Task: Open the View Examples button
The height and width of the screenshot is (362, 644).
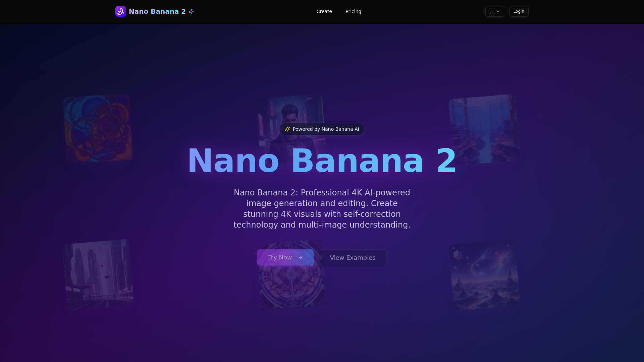Action: pos(353,258)
